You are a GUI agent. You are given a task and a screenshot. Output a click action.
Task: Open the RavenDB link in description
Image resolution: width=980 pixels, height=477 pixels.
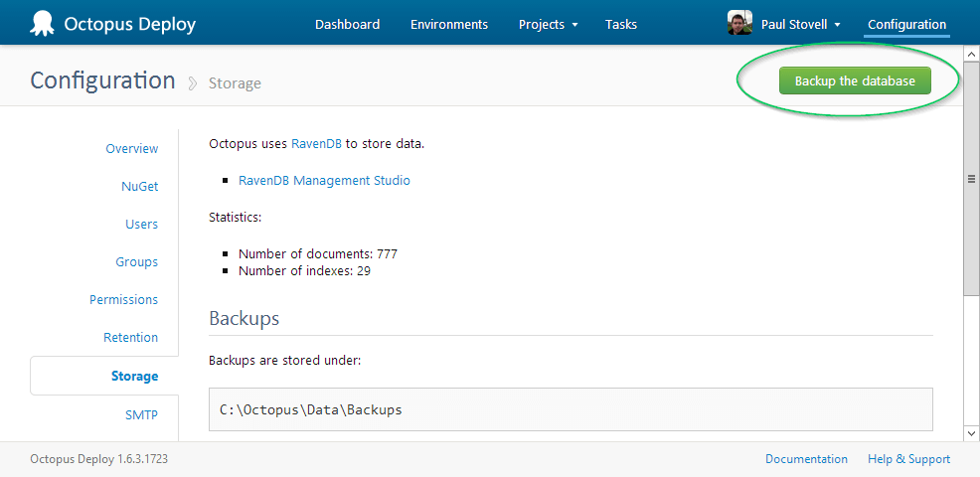(316, 143)
